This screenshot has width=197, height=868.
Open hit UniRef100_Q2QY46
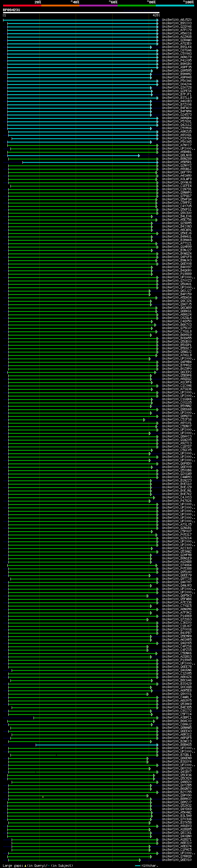tap(177, 26)
